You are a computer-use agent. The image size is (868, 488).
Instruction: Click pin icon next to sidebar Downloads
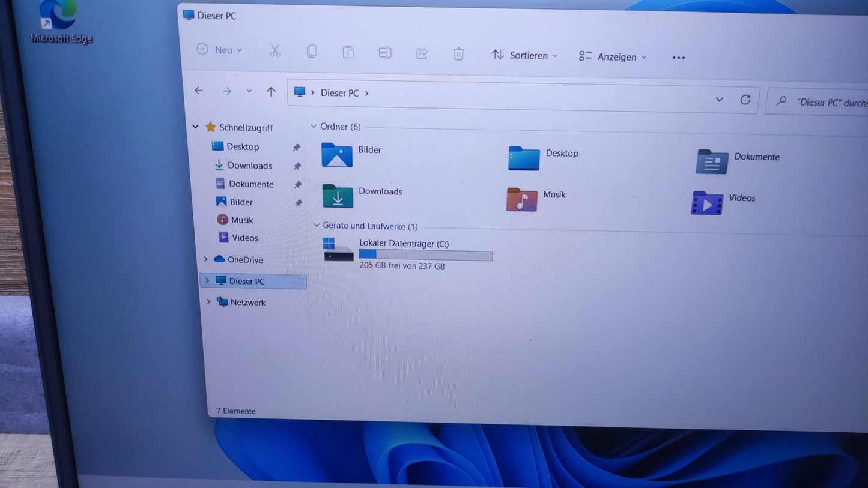point(297,166)
